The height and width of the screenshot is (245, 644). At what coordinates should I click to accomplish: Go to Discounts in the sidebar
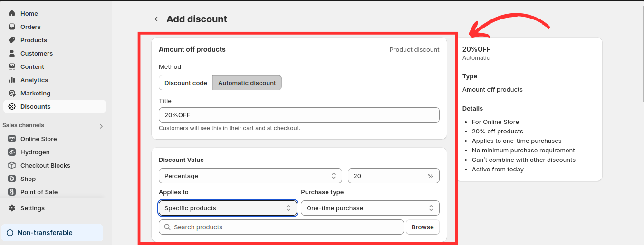coord(35,106)
